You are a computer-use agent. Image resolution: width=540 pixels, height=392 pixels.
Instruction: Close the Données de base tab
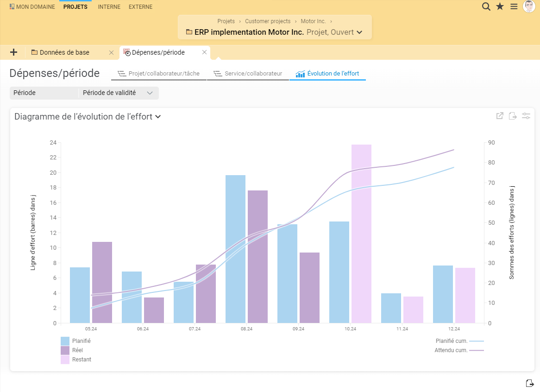[111, 53]
